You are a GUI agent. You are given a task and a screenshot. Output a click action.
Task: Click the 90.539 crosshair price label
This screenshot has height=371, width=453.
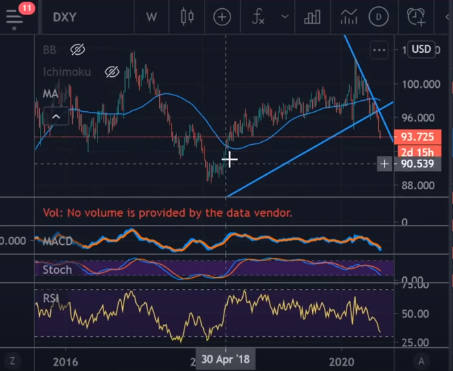pyautogui.click(x=417, y=164)
